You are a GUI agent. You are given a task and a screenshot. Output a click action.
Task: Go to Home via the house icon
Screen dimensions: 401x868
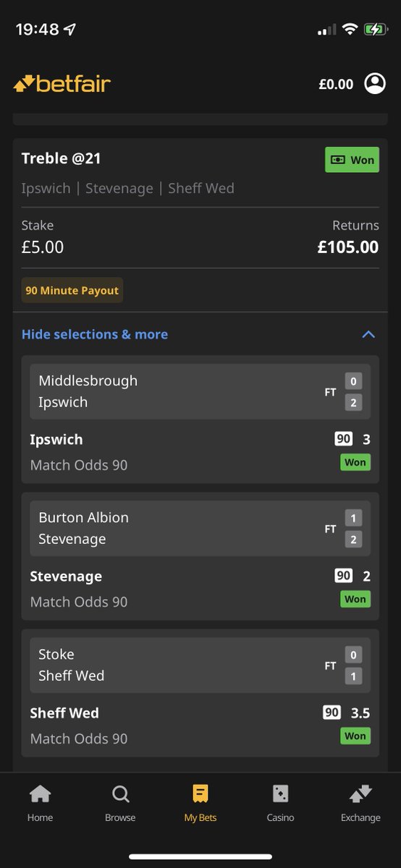[x=40, y=794]
